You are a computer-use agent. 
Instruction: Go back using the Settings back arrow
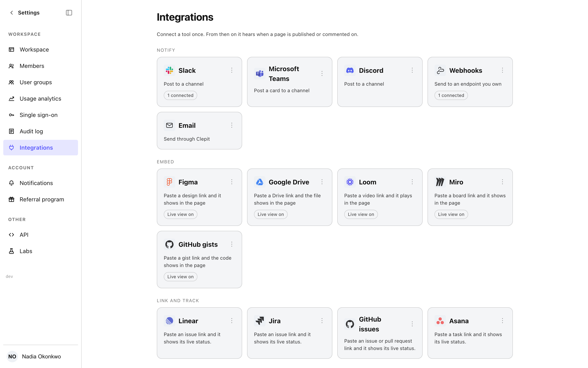click(x=11, y=13)
